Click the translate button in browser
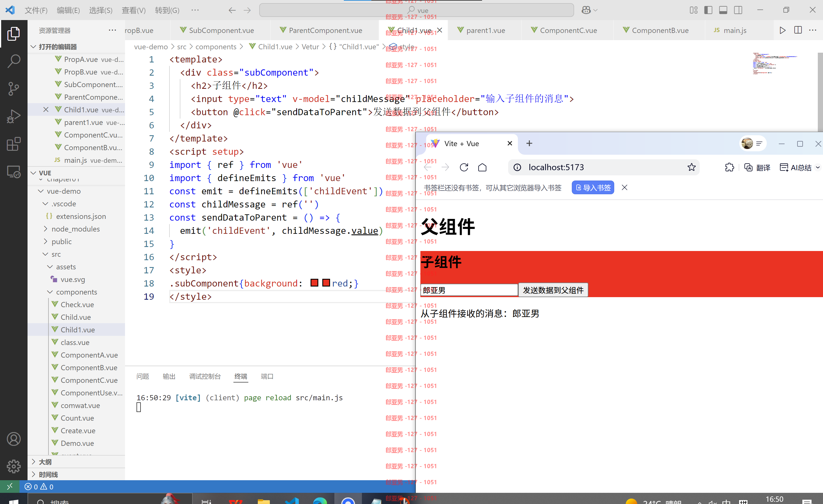Screen dimensions: 823x504 [x=757, y=168]
